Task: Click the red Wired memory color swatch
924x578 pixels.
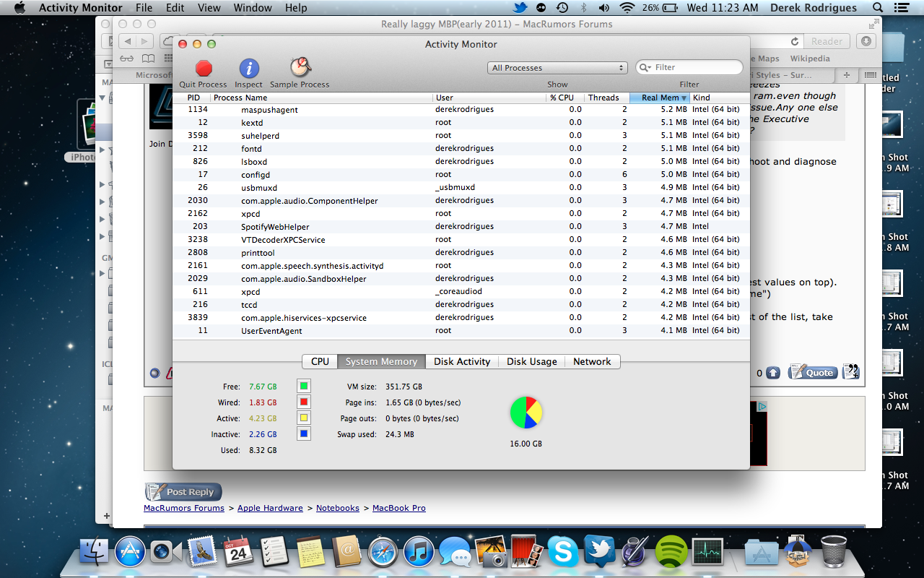Action: point(304,402)
